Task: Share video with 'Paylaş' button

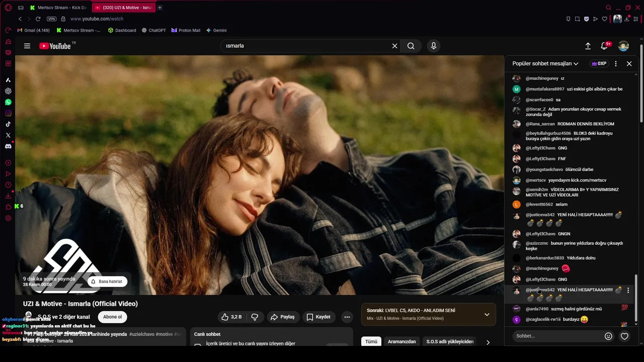Action: click(x=282, y=317)
